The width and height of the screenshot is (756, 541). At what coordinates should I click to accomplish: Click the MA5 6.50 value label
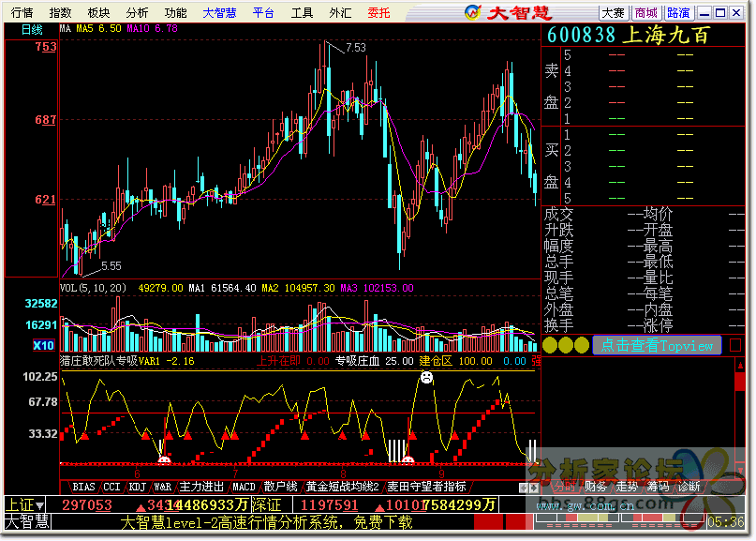99,28
